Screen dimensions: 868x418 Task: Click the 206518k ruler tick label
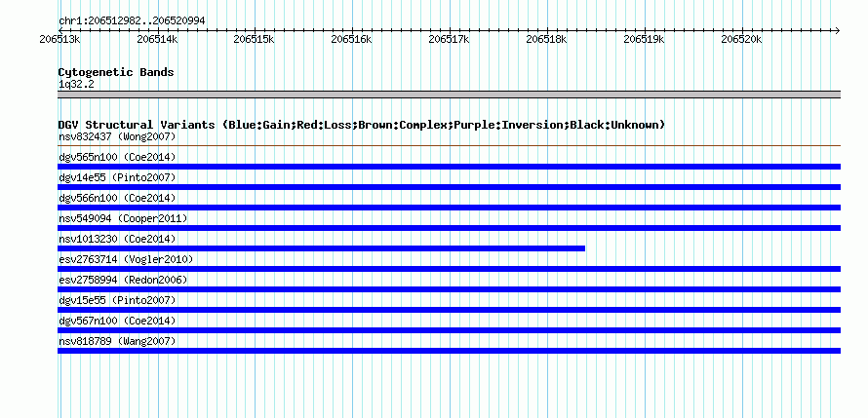546,40
